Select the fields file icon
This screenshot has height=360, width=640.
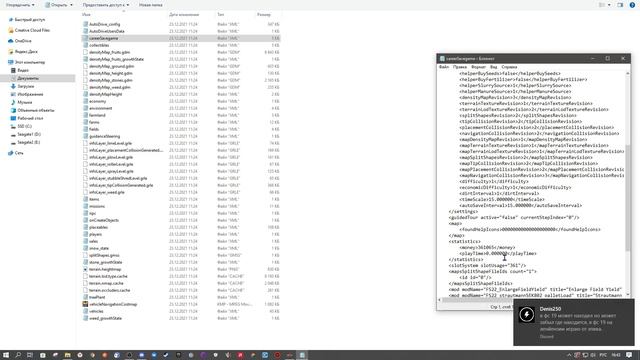tap(85, 129)
